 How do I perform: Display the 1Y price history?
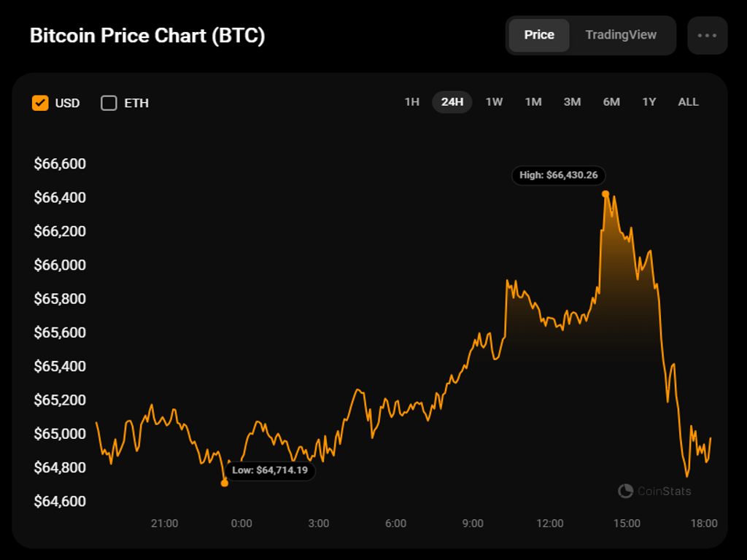(649, 102)
